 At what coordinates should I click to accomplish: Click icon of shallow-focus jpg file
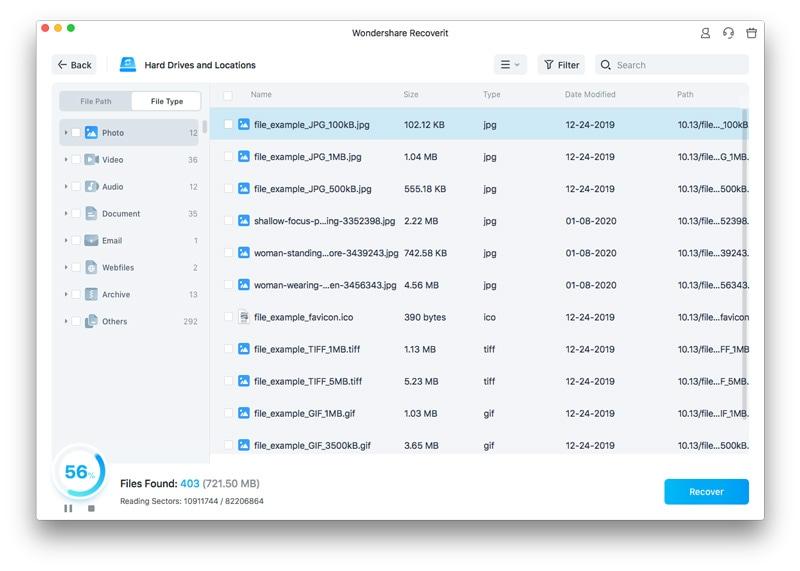click(x=244, y=220)
